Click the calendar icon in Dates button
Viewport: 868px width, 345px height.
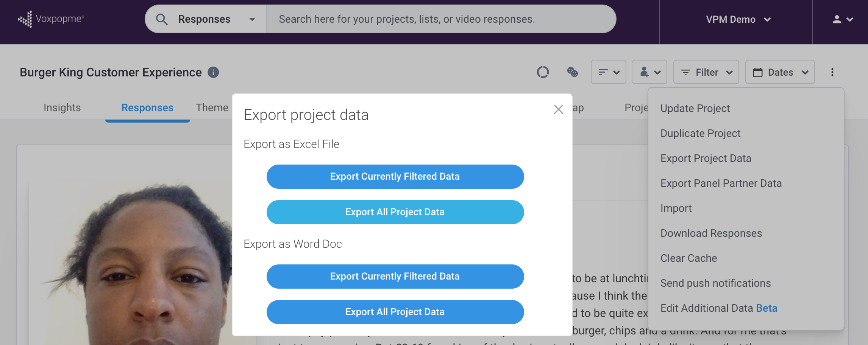(x=758, y=72)
